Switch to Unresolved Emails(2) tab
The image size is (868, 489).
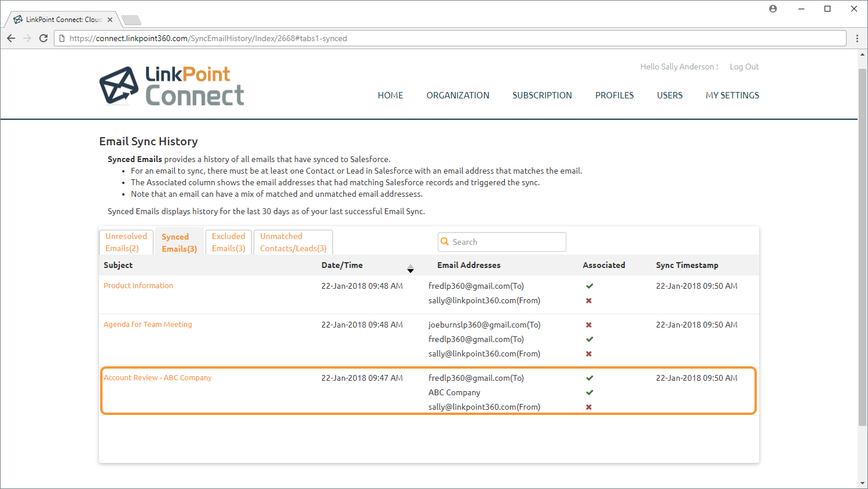tap(126, 242)
